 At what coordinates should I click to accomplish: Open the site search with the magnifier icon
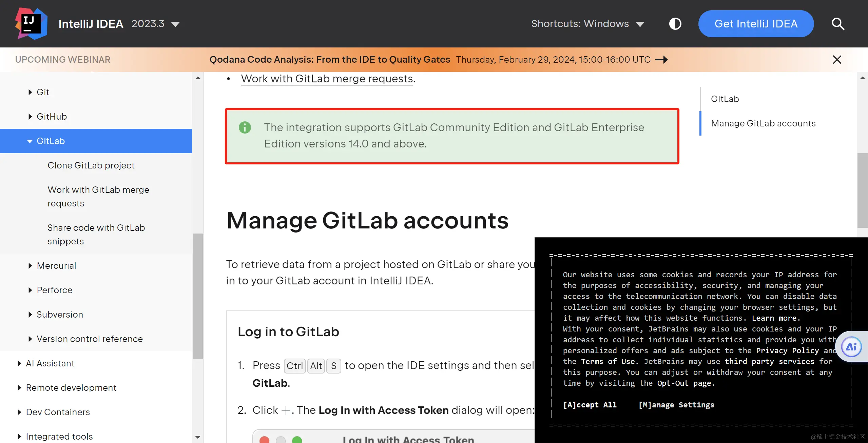[837, 23]
